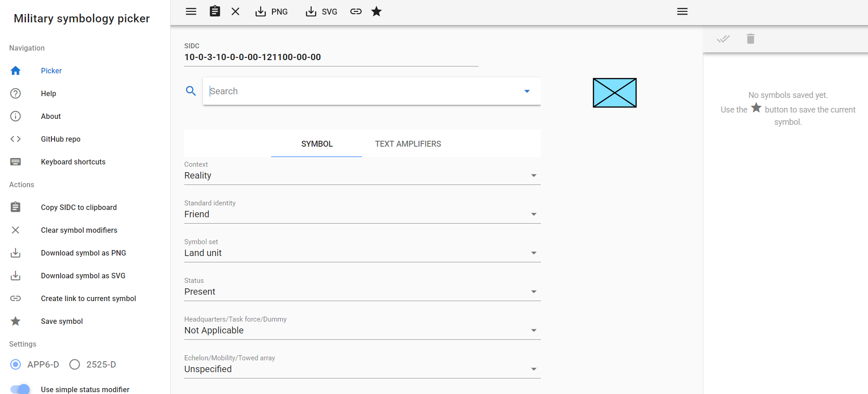Toggle left navigation with hamburger icon
Image resolution: width=868 pixels, height=394 pixels.
(191, 11)
